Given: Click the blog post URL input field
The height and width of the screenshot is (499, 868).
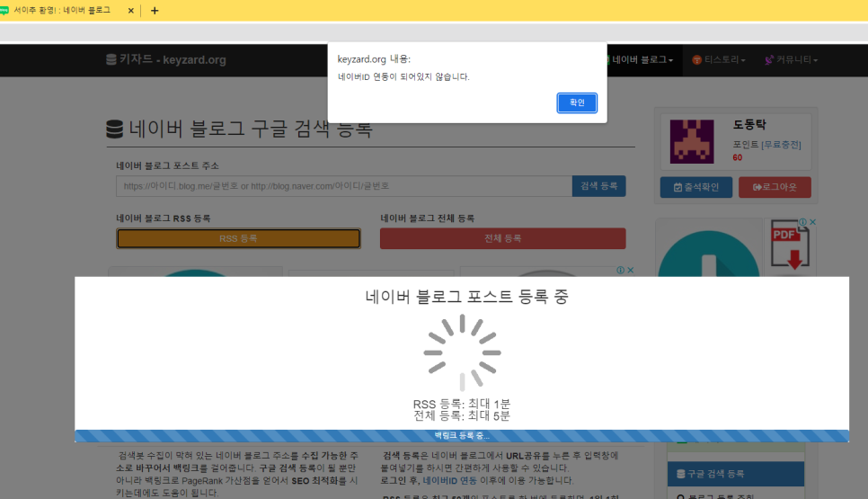Looking at the screenshot, I should [344, 186].
